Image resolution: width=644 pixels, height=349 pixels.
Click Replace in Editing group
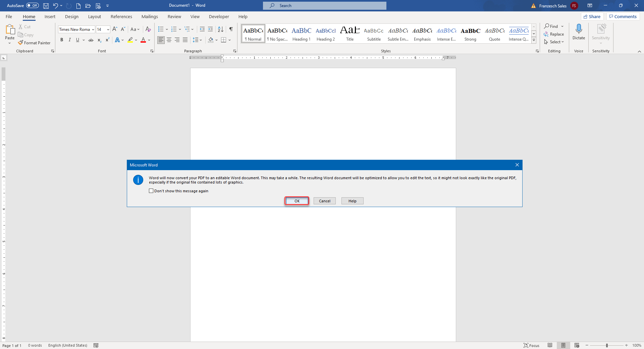(x=554, y=34)
